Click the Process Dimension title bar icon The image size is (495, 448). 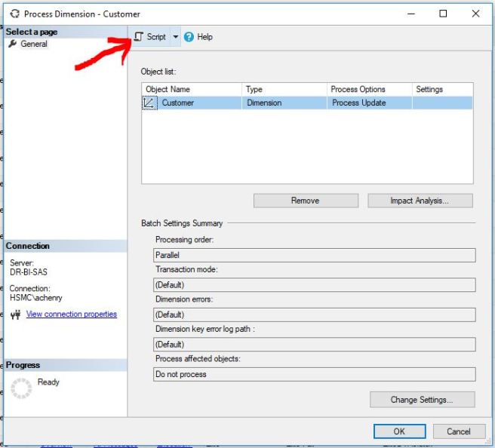[13, 14]
